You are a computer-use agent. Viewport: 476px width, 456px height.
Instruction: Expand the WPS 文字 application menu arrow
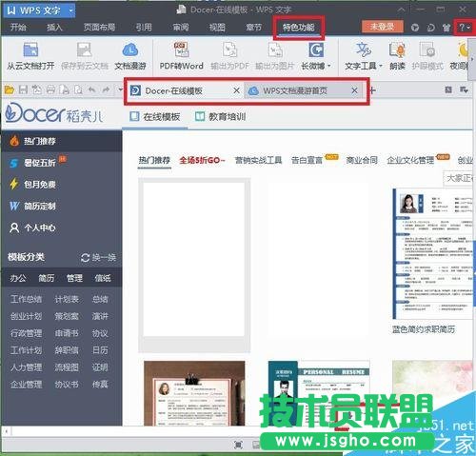click(71, 10)
